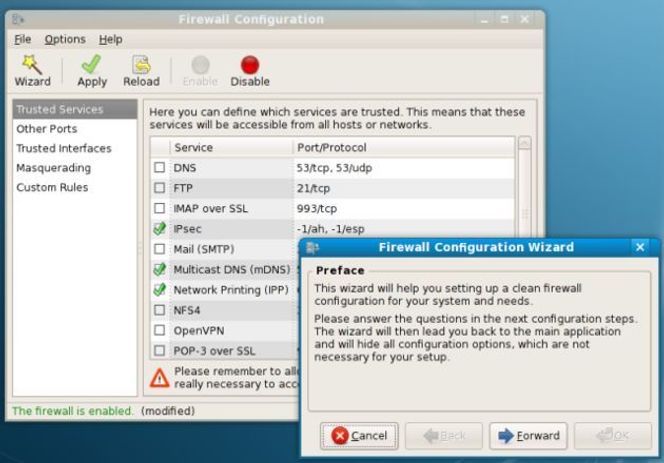Close the Firewall Configuration main window

pos(525,19)
